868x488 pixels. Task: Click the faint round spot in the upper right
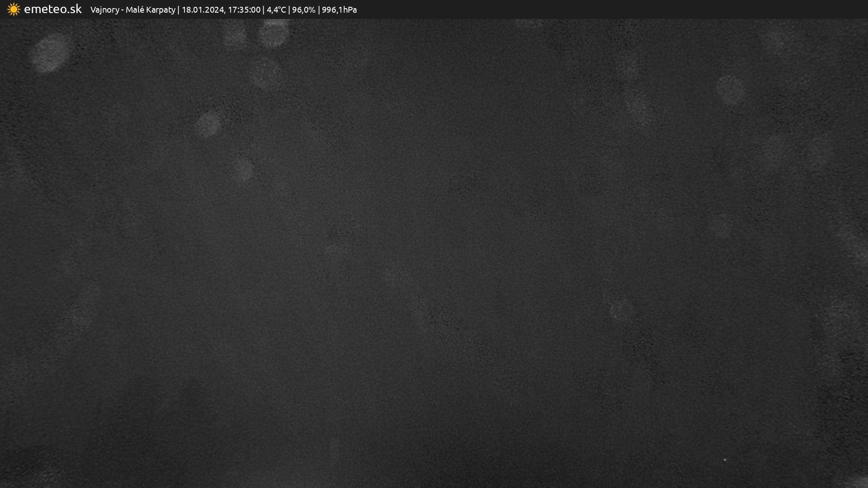click(x=730, y=90)
